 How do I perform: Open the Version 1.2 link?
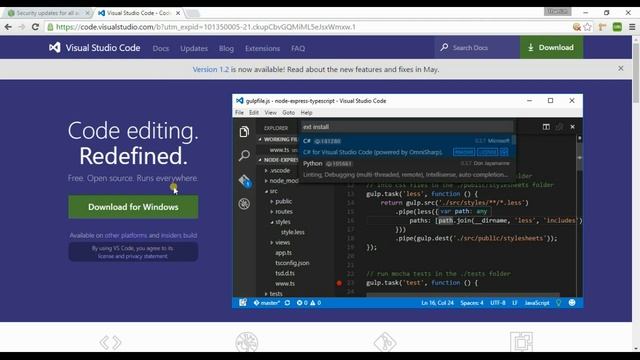pyautogui.click(x=211, y=69)
